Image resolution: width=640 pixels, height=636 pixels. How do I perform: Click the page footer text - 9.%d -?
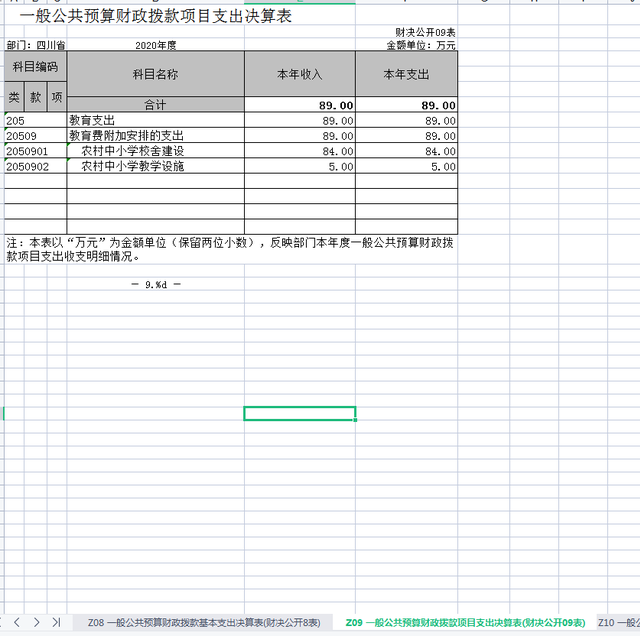point(155,284)
